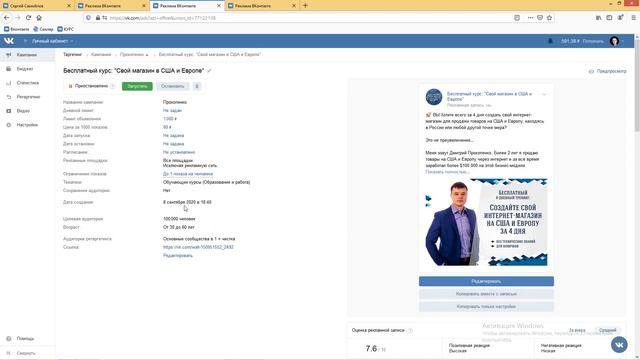This screenshot has width=640, height=360.
Task: Open the КУРС bookmark in bookmarks bar
Action: 66,29
